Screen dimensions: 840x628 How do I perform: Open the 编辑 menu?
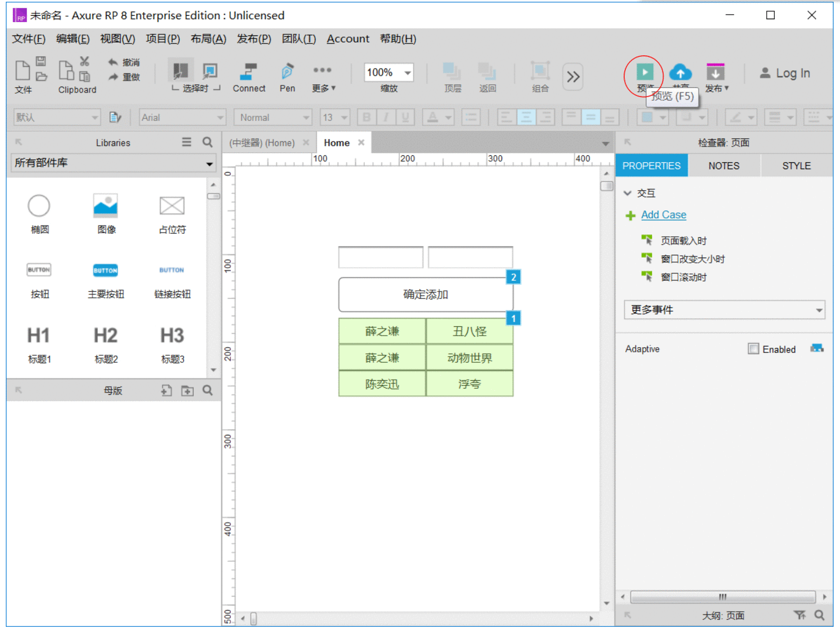coord(73,39)
